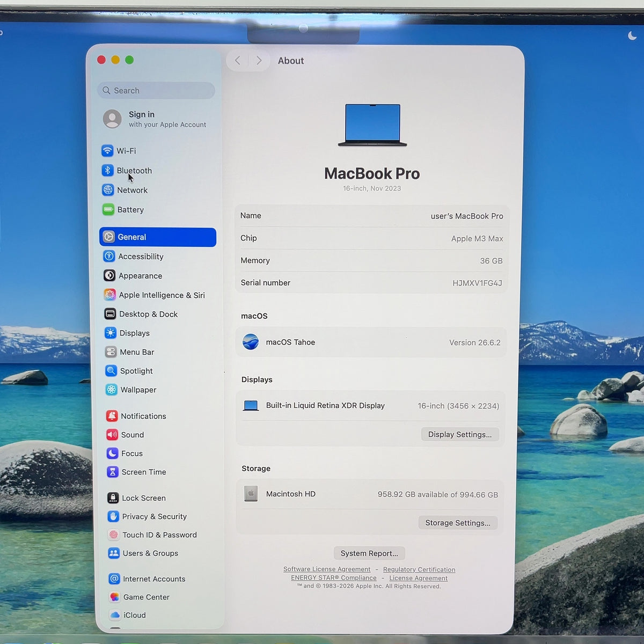This screenshot has height=644, width=644.
Task: Open Storage Settings... button
Action: coord(458,523)
